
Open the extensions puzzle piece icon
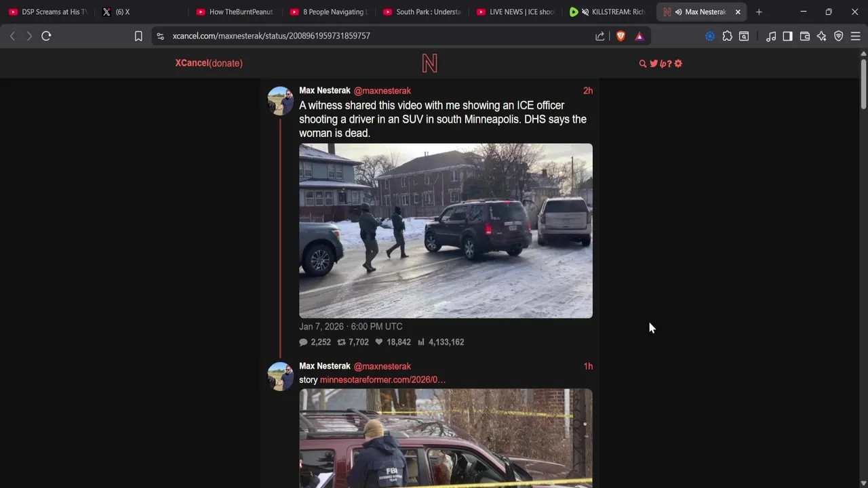(728, 36)
